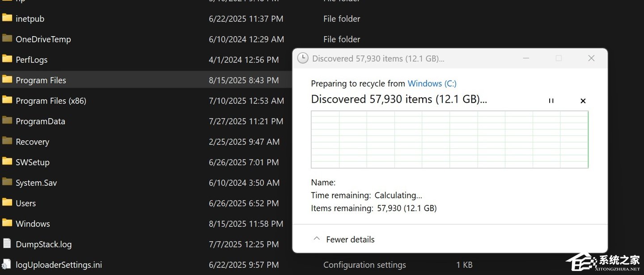
Task: Select the Windows folder
Action: (33, 224)
